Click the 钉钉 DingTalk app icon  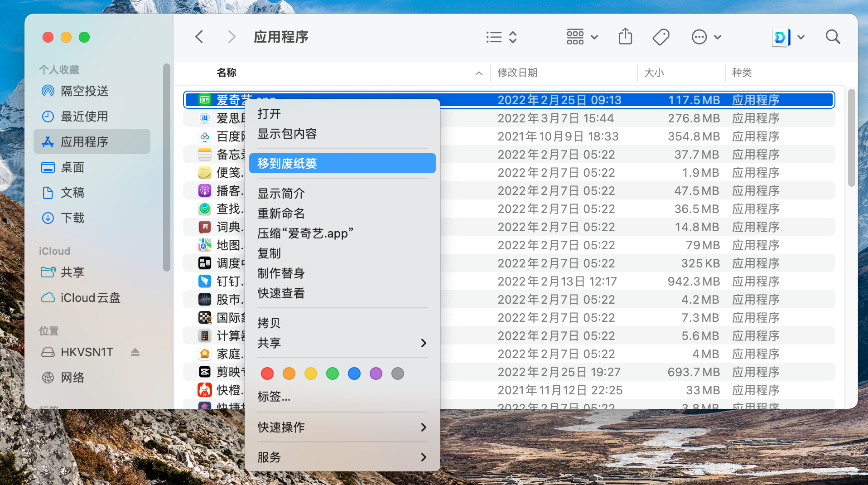[x=205, y=281]
